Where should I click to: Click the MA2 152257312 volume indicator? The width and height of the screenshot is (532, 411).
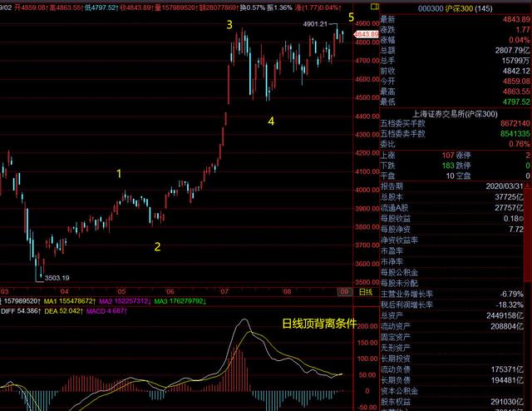click(x=125, y=301)
